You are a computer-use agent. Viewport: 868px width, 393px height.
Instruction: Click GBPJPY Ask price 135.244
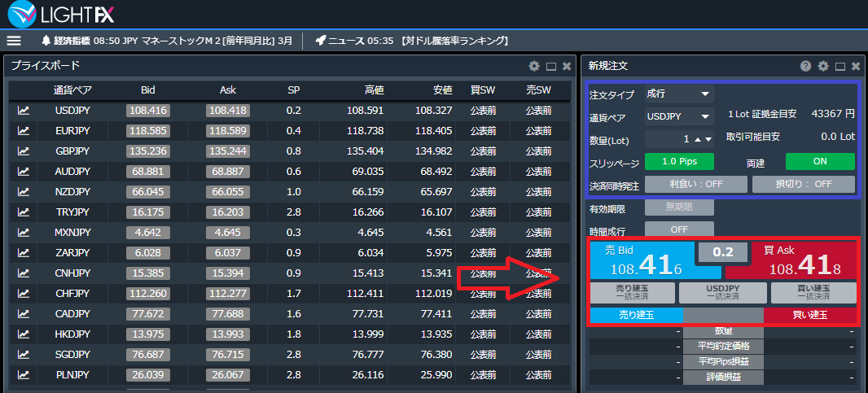[x=228, y=151]
